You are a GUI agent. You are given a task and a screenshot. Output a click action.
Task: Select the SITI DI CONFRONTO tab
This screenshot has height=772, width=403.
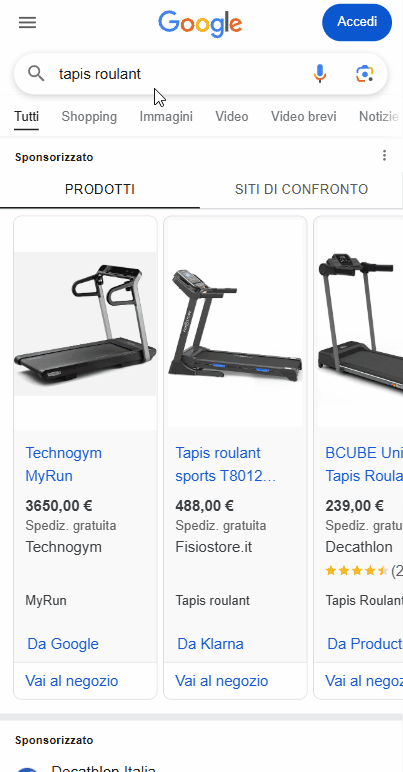click(301, 190)
